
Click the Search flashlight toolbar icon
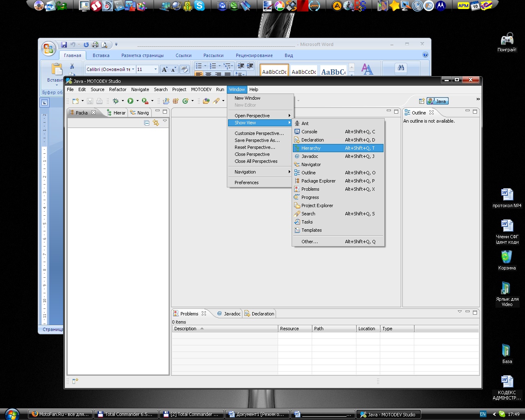216,101
